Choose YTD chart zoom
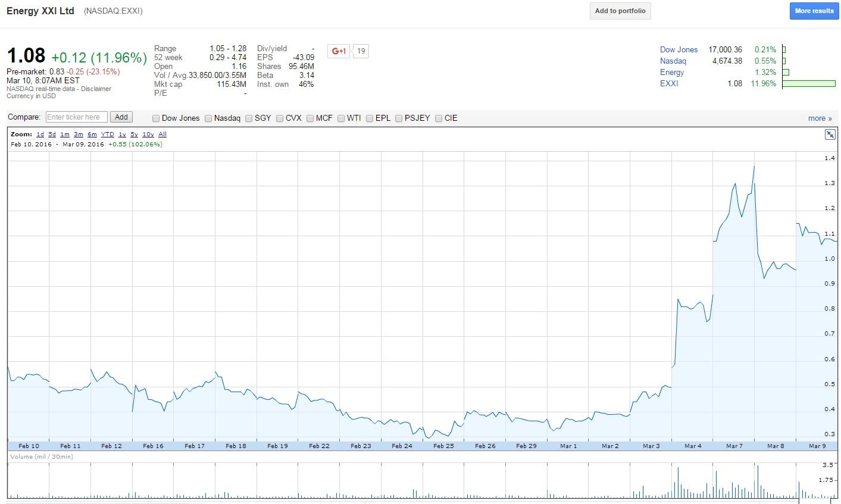841x504 pixels. 108,134
